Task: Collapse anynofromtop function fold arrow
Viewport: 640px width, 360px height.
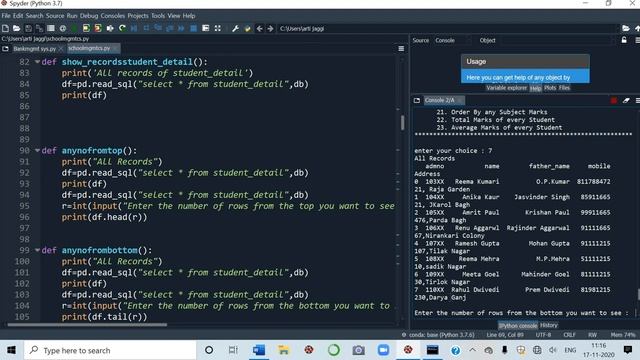Action: pyautogui.click(x=37, y=150)
